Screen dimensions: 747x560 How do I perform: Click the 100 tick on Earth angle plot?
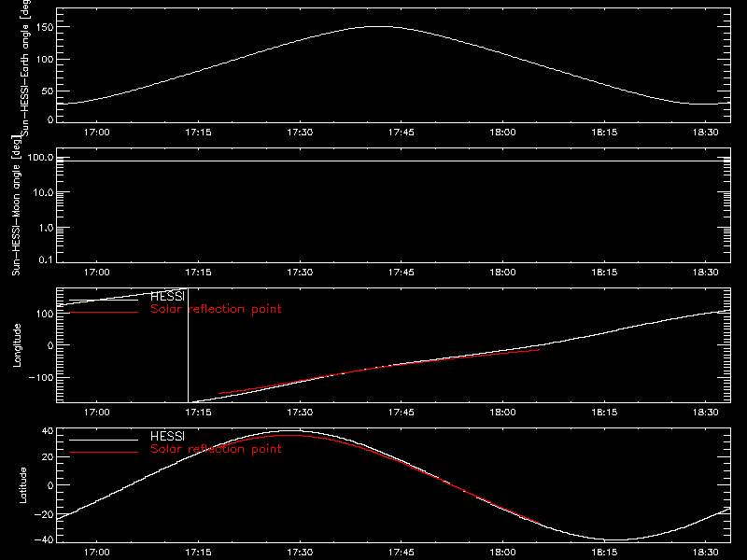click(x=46, y=59)
